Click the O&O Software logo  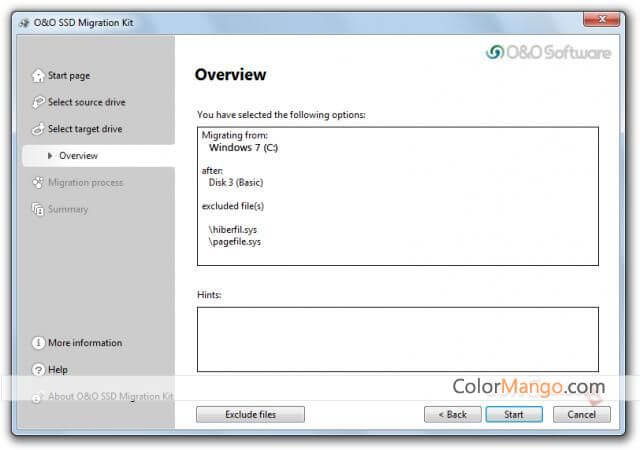pos(548,53)
